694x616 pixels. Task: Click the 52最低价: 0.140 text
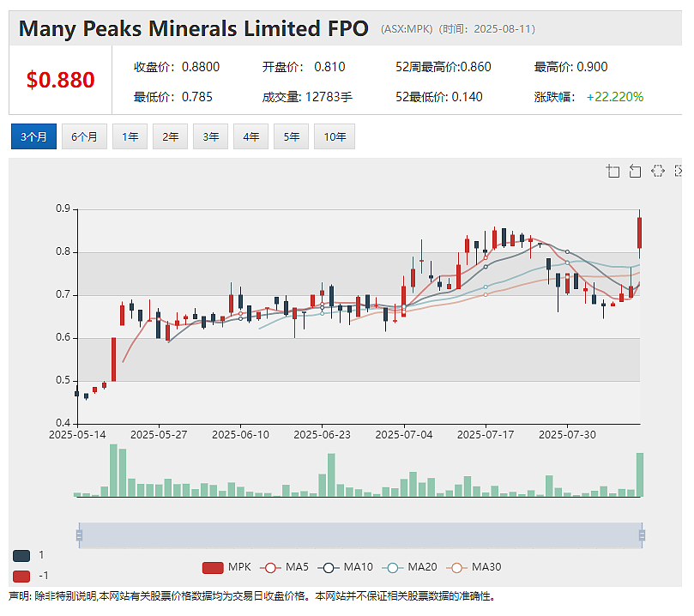pyautogui.click(x=439, y=97)
